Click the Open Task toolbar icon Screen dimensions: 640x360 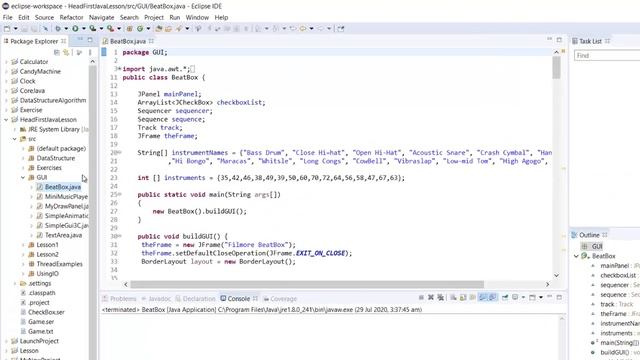click(x=168, y=29)
